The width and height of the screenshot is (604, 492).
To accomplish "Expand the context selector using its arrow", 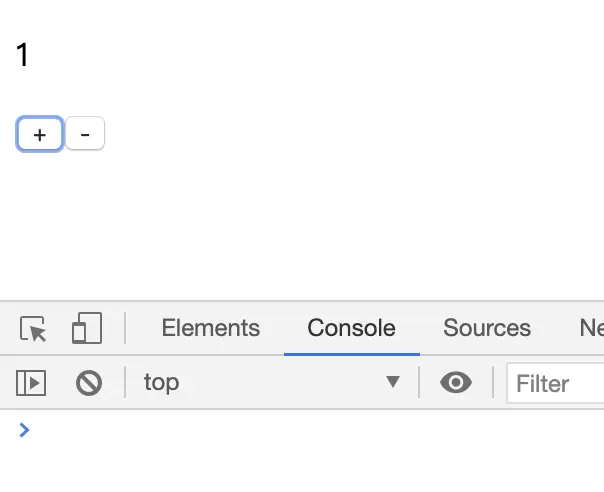I will coord(393,382).
